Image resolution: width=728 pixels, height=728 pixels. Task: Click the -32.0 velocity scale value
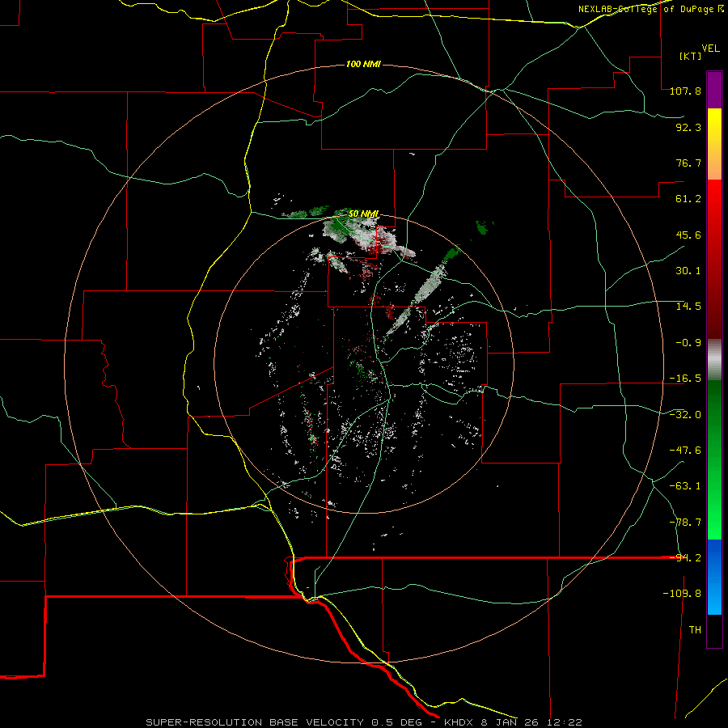pyautogui.click(x=685, y=415)
